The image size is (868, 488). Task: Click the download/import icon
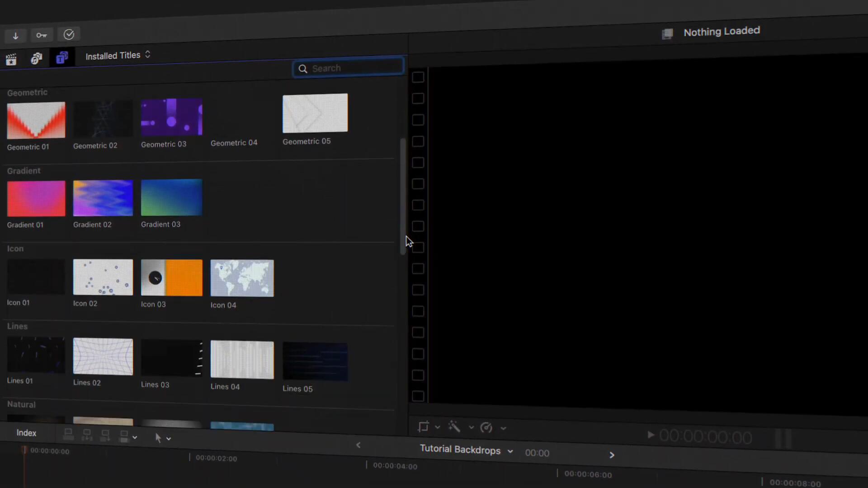tap(15, 34)
